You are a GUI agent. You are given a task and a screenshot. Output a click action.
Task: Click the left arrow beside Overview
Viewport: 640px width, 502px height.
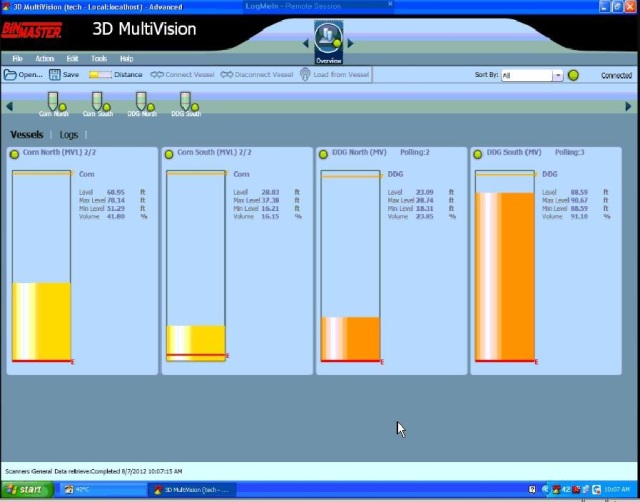pos(306,43)
